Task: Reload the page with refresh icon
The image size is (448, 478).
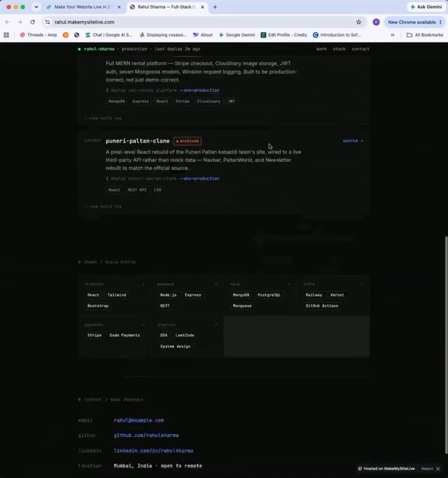Action: [x=32, y=22]
